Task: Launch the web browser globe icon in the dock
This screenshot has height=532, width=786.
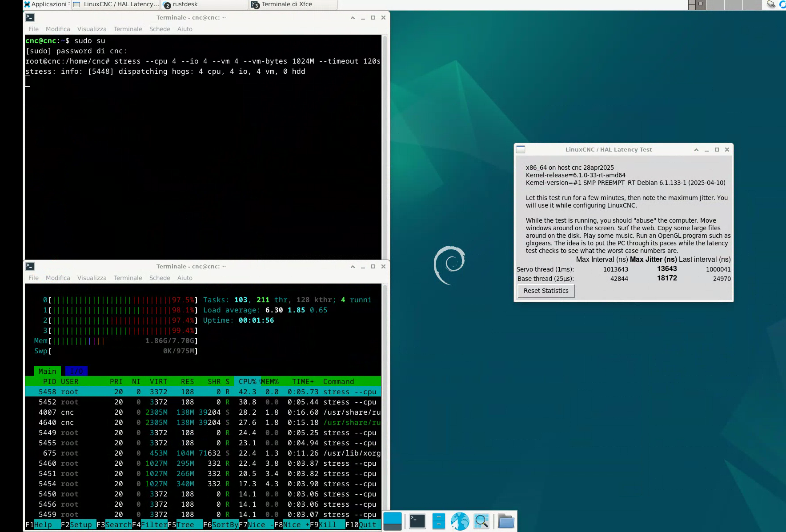Action: pyautogui.click(x=460, y=521)
